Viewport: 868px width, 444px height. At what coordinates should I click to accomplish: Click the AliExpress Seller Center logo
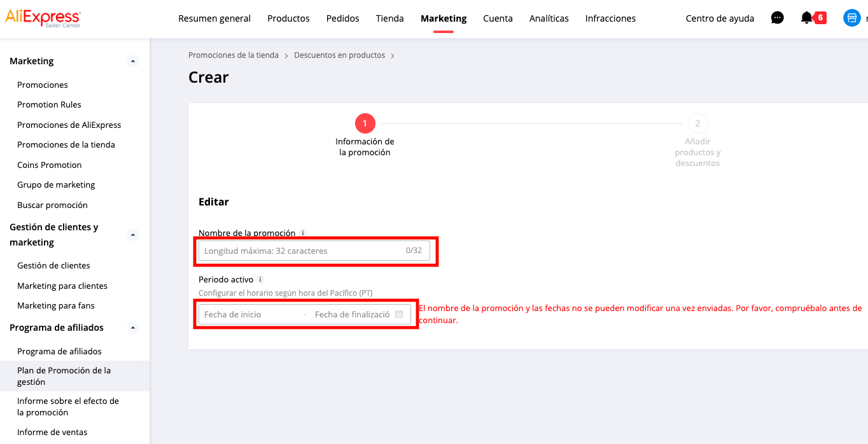click(x=43, y=18)
